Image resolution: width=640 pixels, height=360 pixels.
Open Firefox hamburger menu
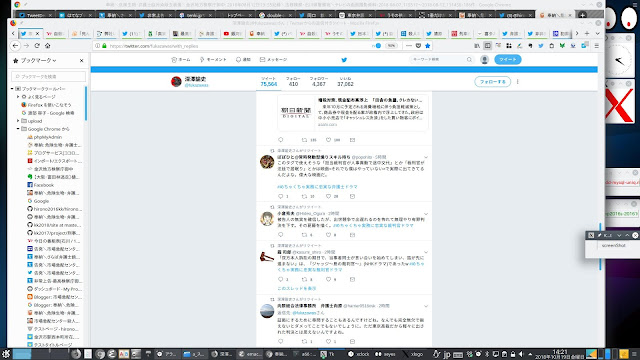pos(596,46)
